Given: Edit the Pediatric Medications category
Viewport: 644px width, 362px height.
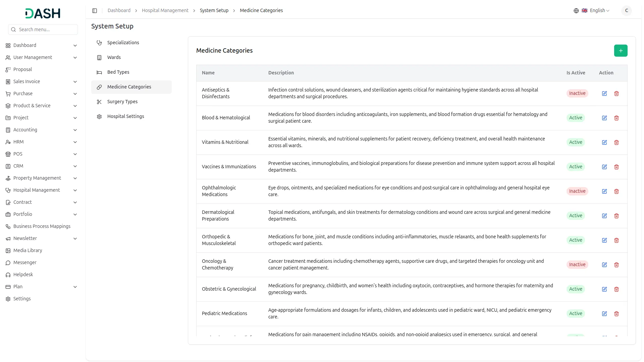Looking at the screenshot, I should click(604, 314).
